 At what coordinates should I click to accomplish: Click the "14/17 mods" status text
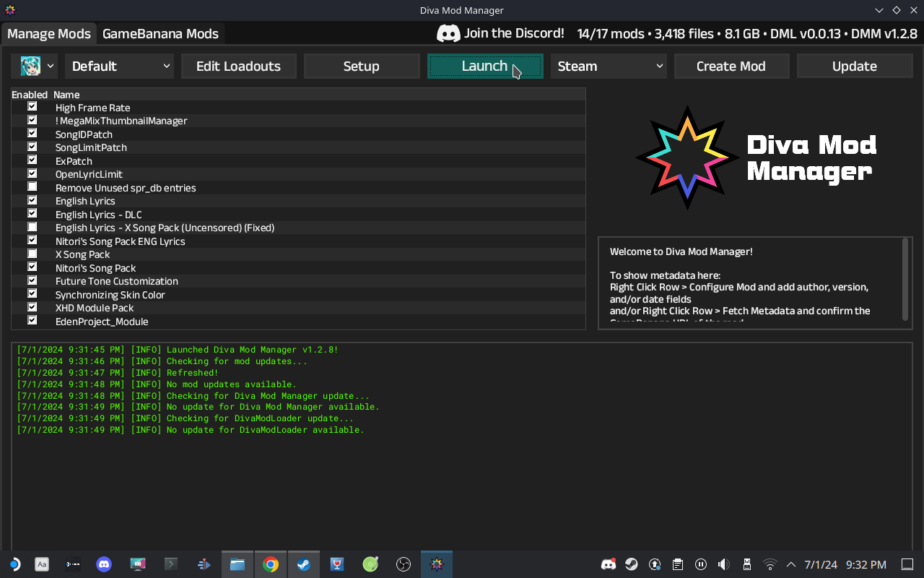pos(610,33)
